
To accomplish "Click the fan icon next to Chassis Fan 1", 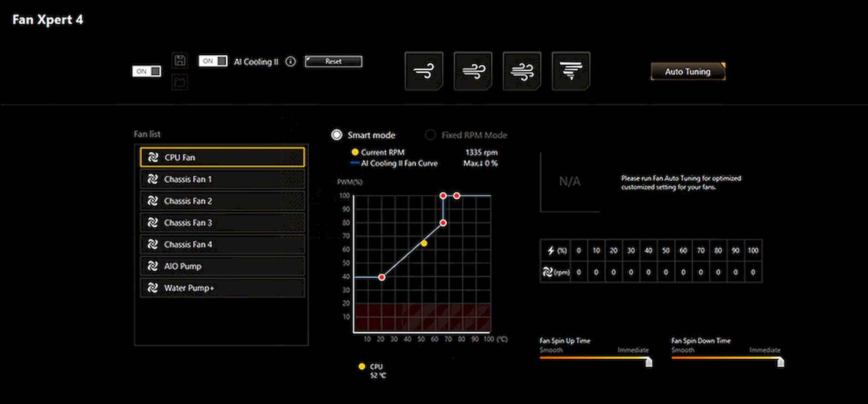I will point(153,179).
